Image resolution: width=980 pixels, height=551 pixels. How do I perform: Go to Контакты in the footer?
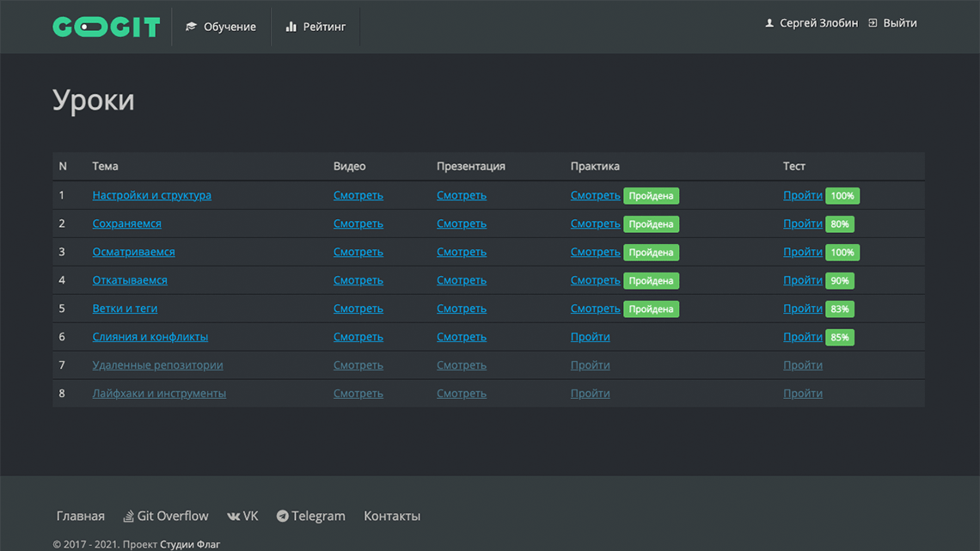pos(391,517)
